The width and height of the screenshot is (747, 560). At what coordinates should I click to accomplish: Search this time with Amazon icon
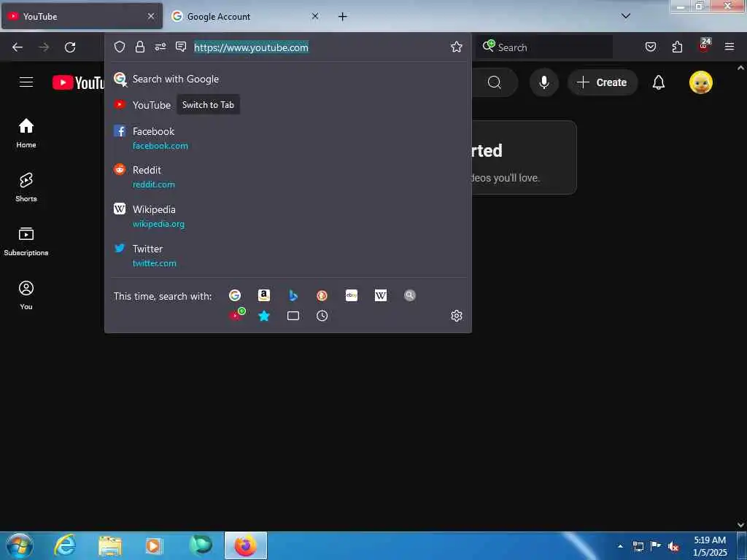pos(264,295)
